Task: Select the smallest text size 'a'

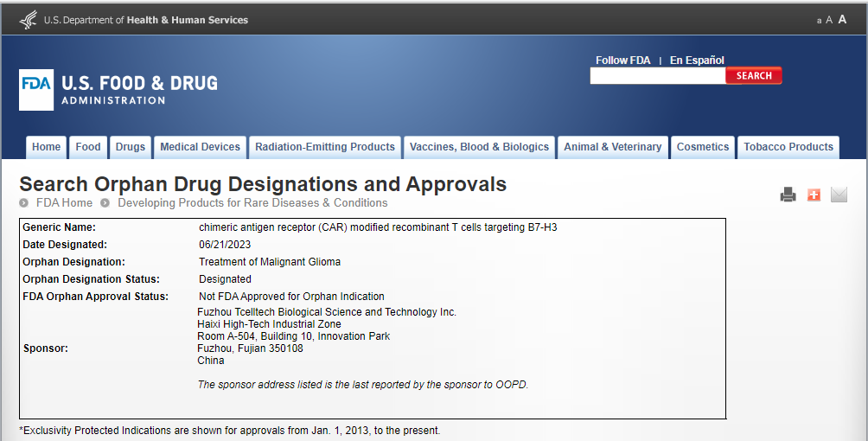Action: coord(819,20)
